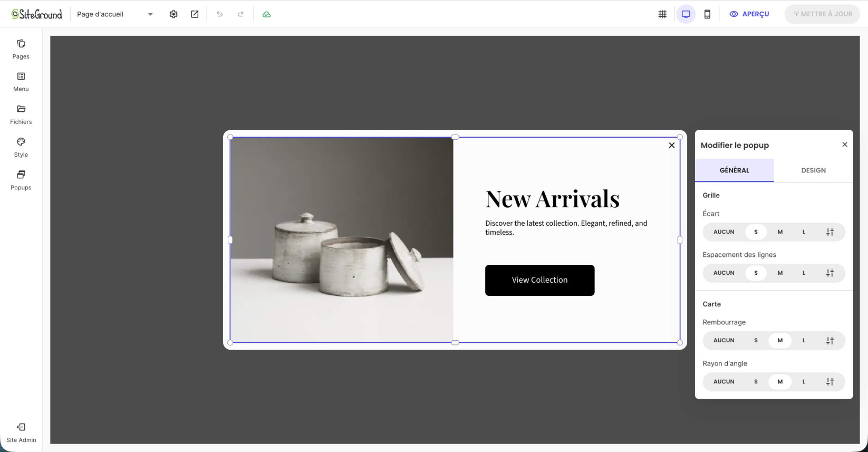Set Rembourrage padding to L
The image size is (868, 452).
click(804, 341)
